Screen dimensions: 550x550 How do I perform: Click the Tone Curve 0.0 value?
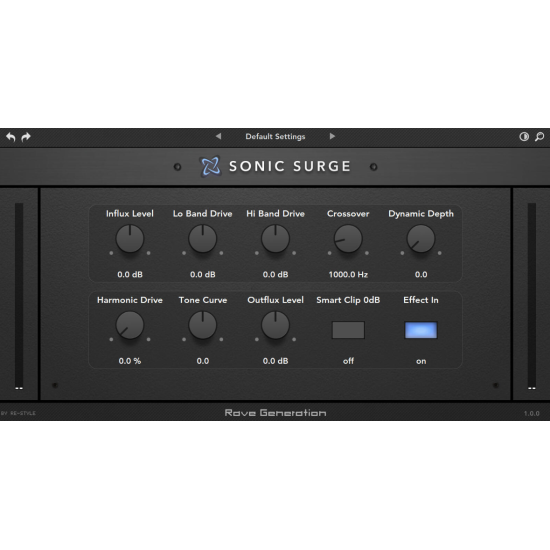pyautogui.click(x=203, y=361)
